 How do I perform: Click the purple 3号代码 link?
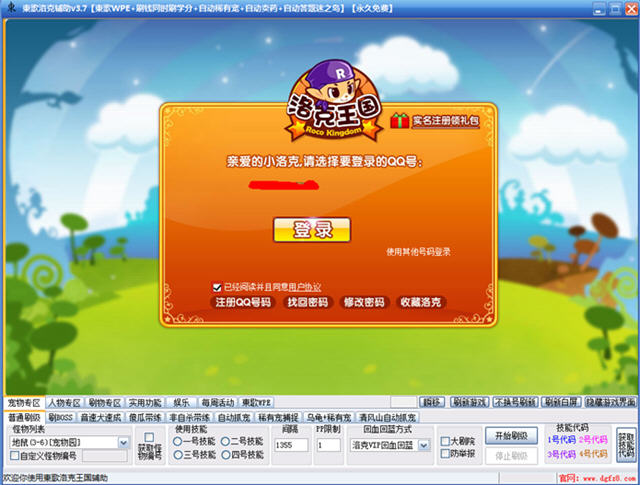(x=562, y=454)
